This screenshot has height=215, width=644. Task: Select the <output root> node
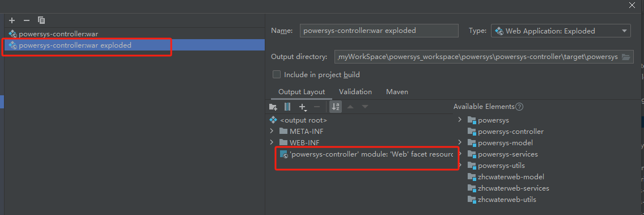tap(303, 120)
